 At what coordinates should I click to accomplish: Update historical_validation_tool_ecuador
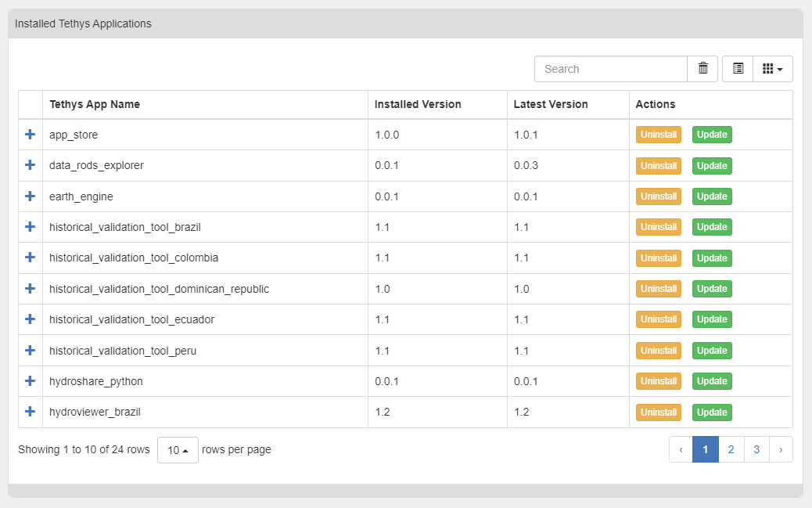tap(712, 319)
